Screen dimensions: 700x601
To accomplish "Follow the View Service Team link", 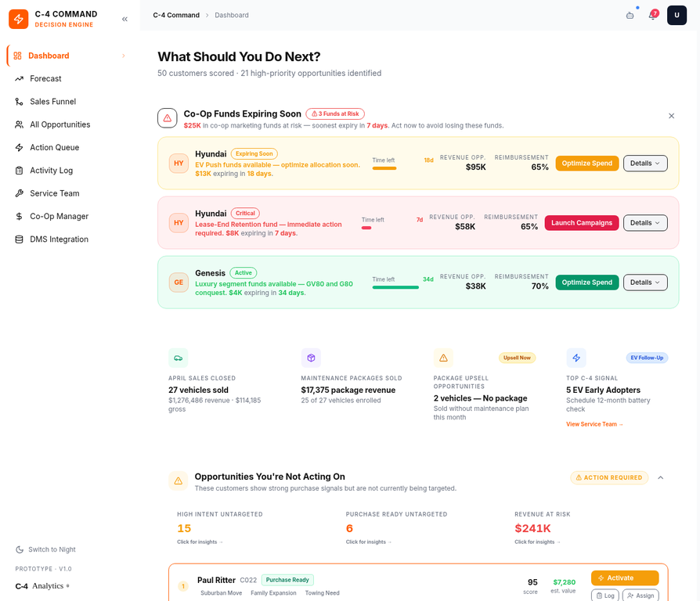I will 594,424.
